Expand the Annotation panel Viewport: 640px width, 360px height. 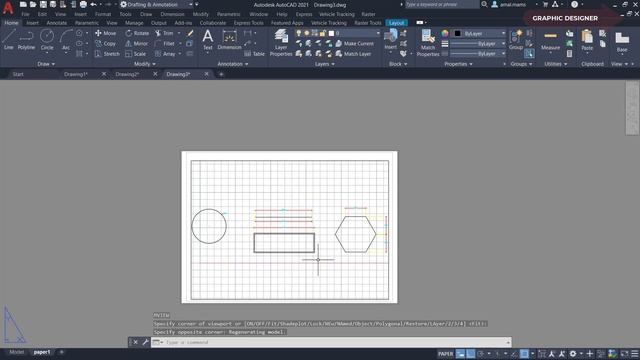coord(233,64)
